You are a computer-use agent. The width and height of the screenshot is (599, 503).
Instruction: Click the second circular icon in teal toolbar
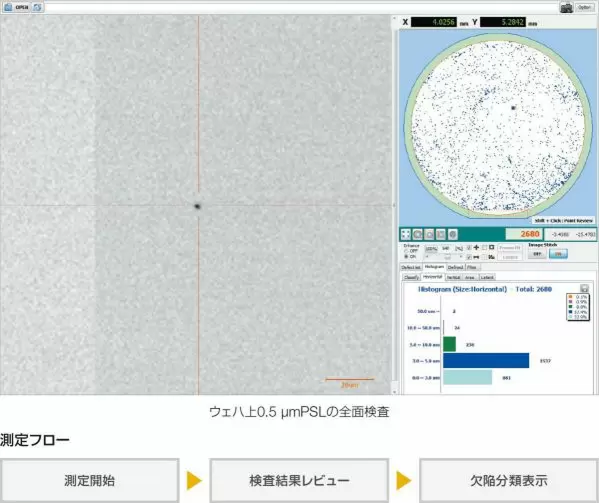click(x=418, y=234)
